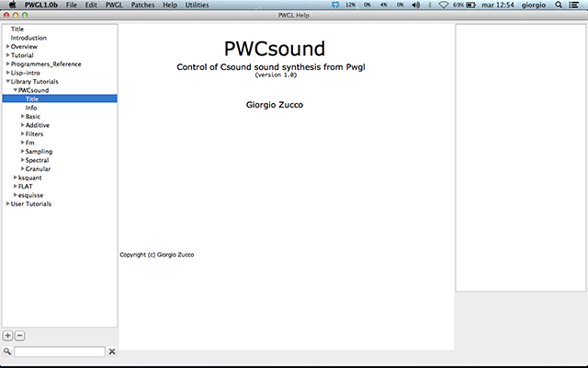Expand the Lisp-intro node arrow

(x=8, y=72)
